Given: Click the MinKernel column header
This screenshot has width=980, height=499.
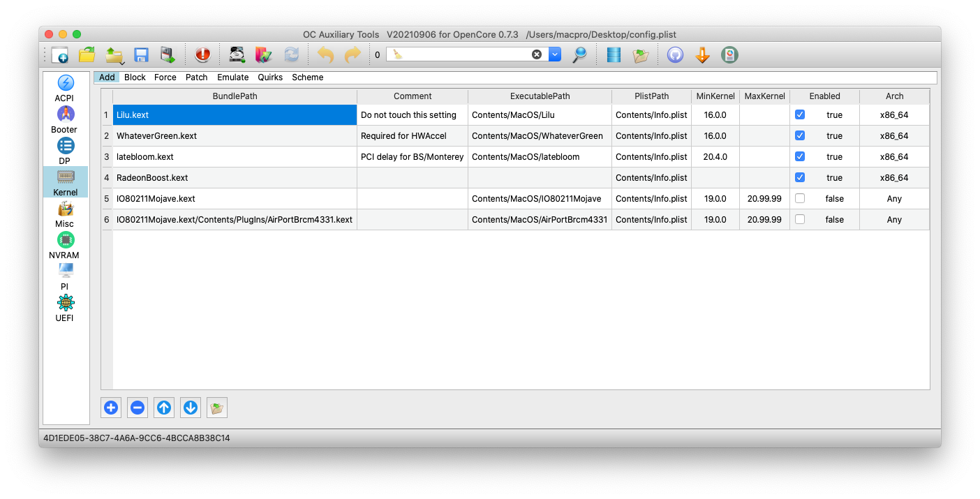Looking at the screenshot, I should [x=715, y=96].
